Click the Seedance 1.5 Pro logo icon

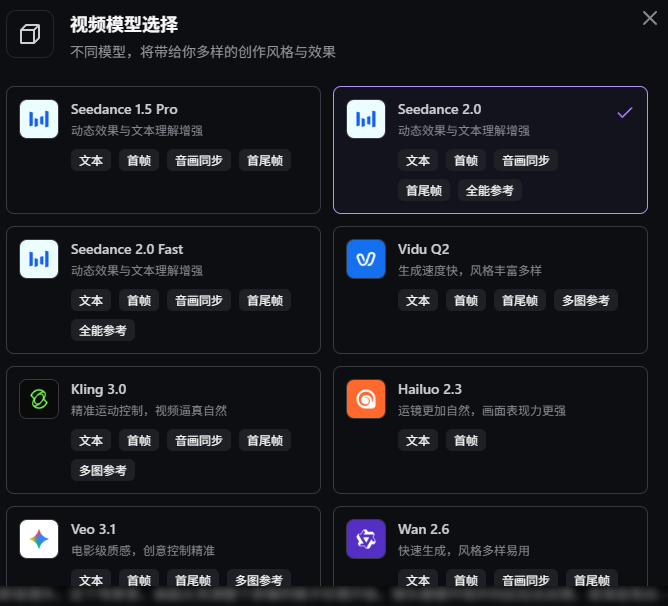[x=39, y=119]
